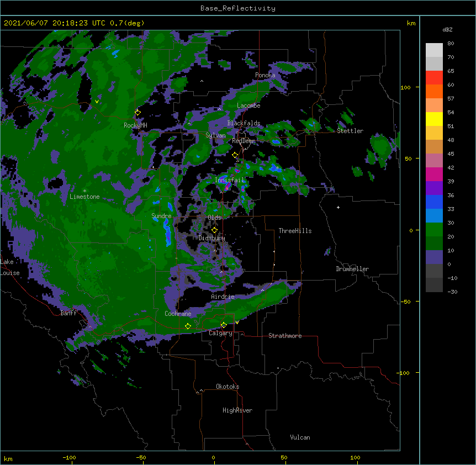The height and width of the screenshot is (465, 476).
Task: Select the yellow V marker east of Calgary
Action: click(237, 323)
